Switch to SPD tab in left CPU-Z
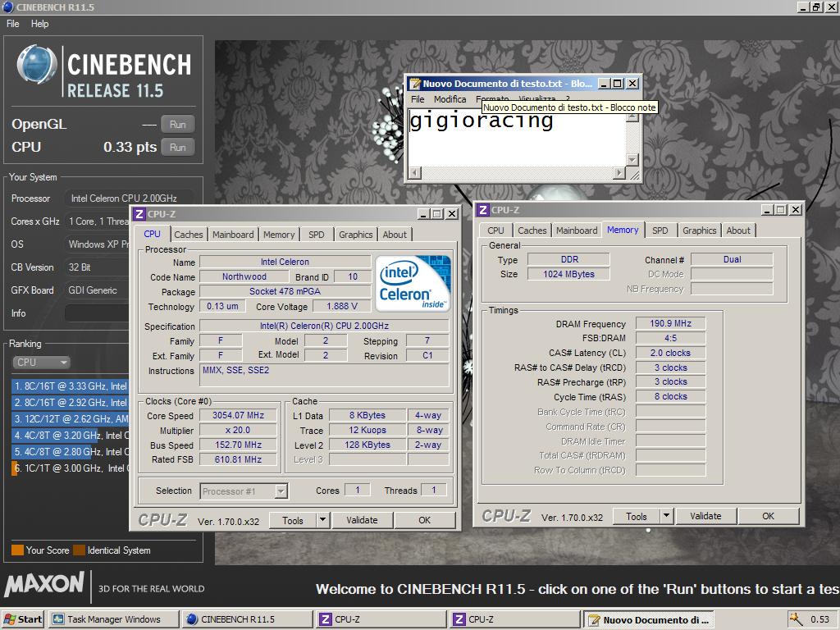Screen dimensions: 840x630 tap(317, 235)
